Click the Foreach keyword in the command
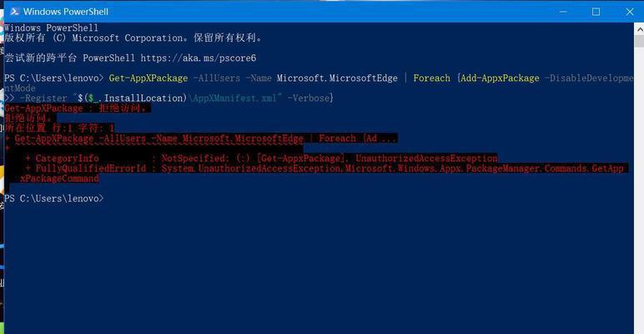This screenshot has height=334, width=644. click(x=431, y=78)
